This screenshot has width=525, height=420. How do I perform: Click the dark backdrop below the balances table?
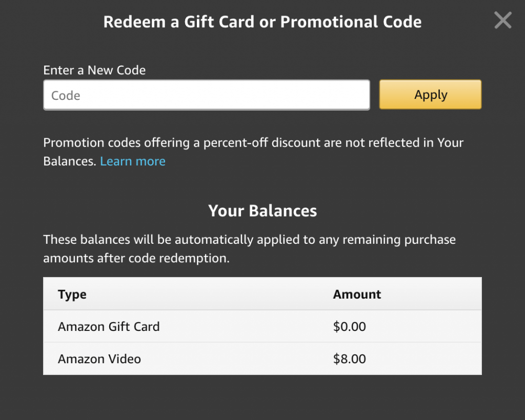tap(262, 398)
